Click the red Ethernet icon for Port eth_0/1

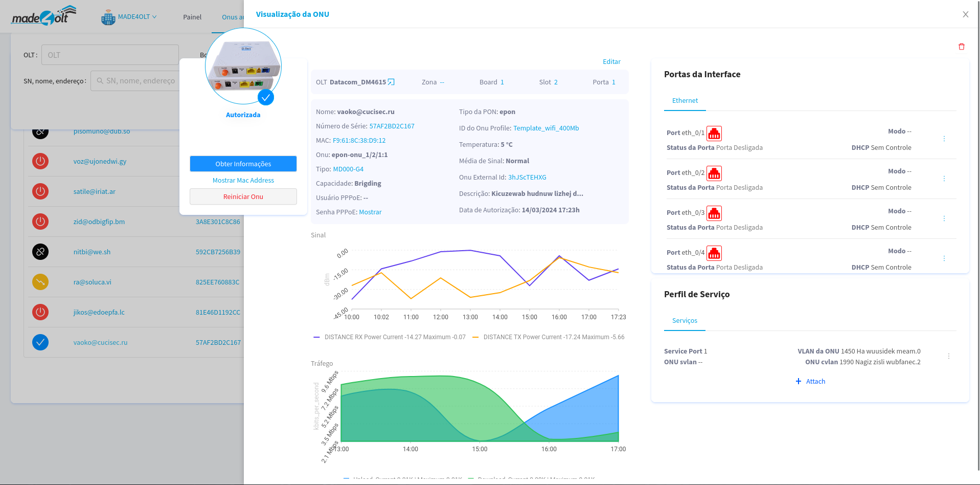714,134
